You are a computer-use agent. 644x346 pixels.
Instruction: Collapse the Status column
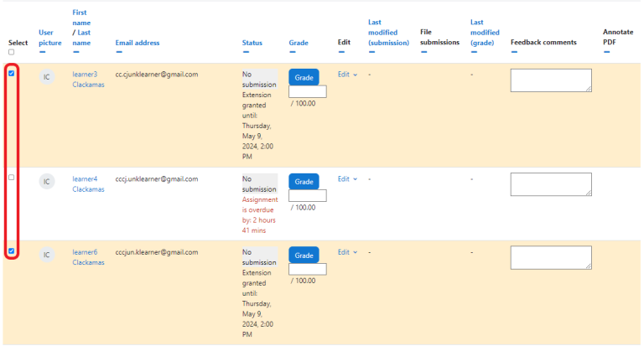246,52
